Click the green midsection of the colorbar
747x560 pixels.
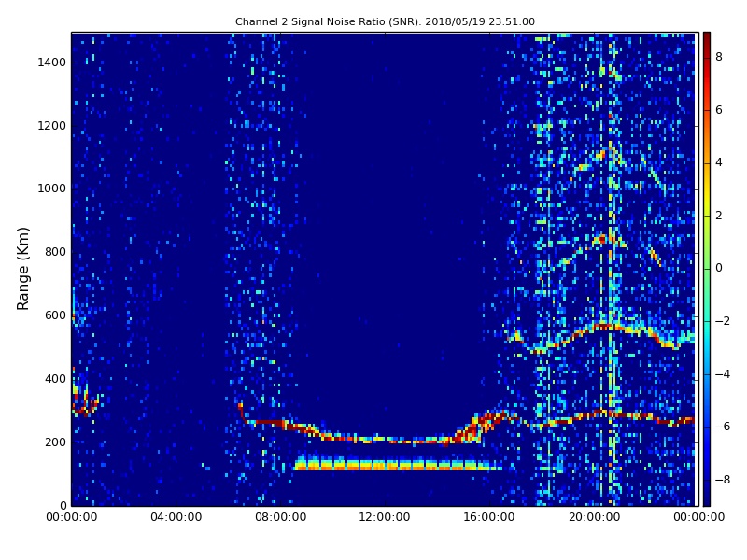pos(707,269)
